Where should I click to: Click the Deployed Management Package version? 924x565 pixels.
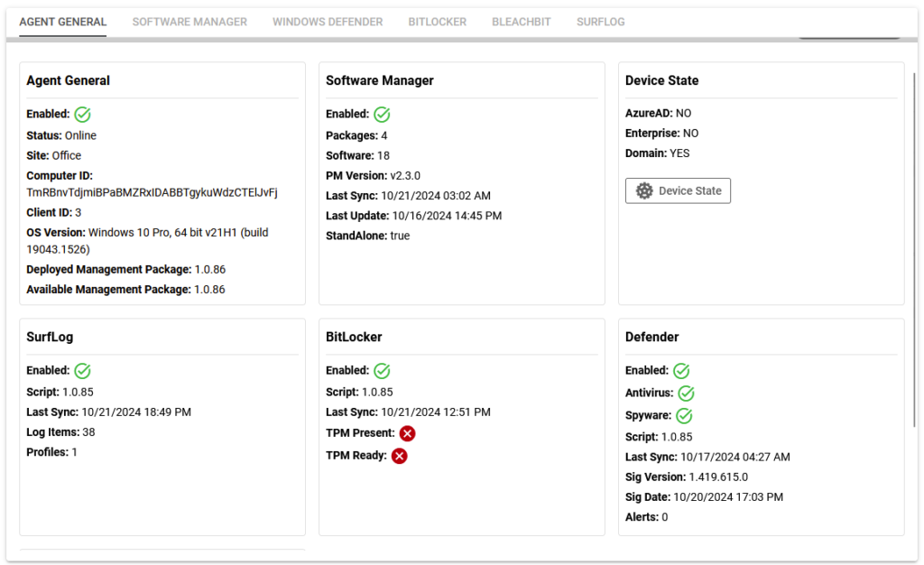[209, 270]
